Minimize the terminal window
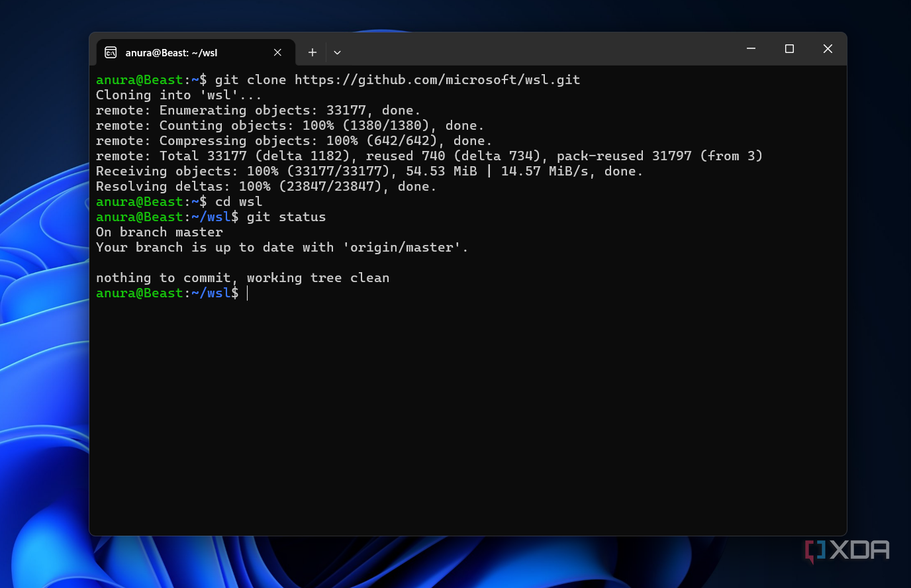911x588 pixels. coord(751,49)
